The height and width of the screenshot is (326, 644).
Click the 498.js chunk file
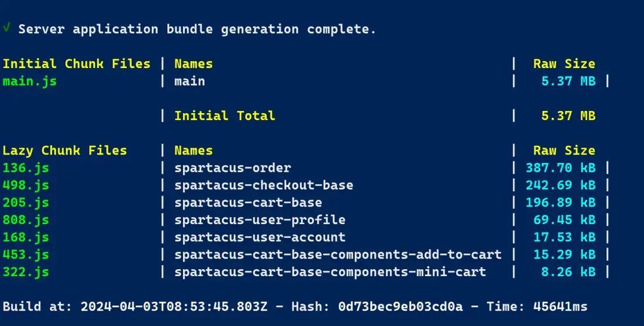26,185
